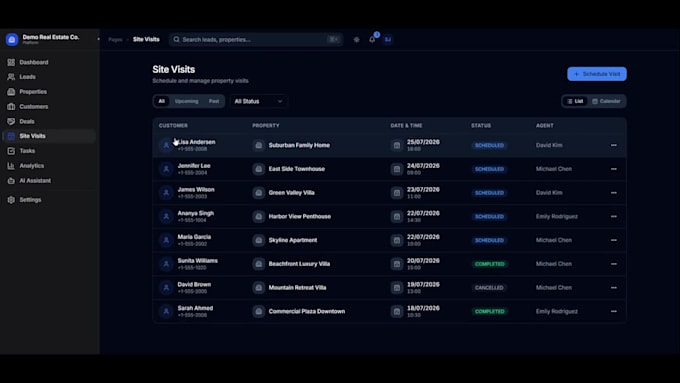
Task: Switch to List view
Action: [575, 101]
